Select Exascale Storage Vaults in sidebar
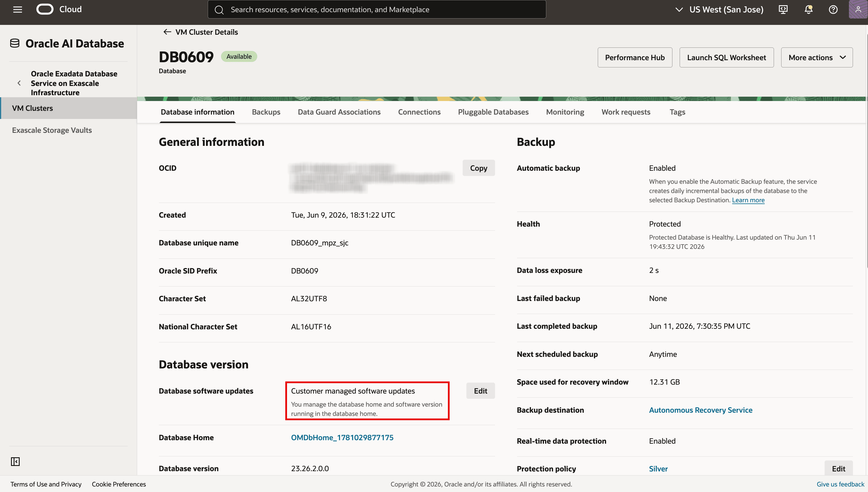868x492 pixels. (x=52, y=130)
